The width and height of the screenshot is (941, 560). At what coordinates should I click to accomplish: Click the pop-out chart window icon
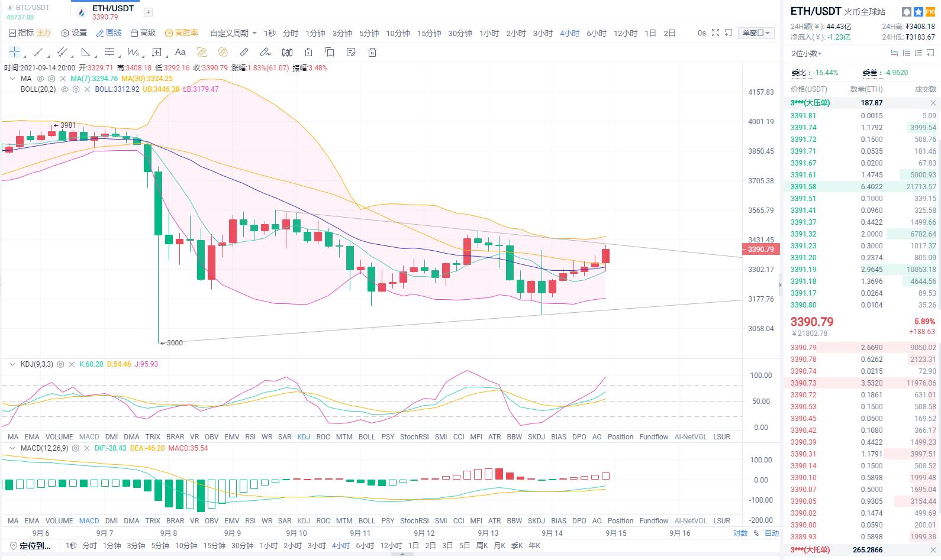pos(729,33)
